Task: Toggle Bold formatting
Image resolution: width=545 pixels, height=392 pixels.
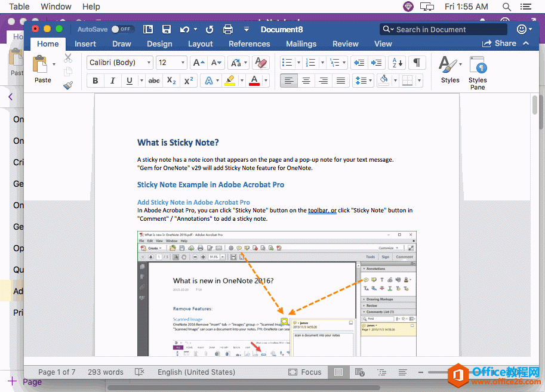Action: [96, 81]
